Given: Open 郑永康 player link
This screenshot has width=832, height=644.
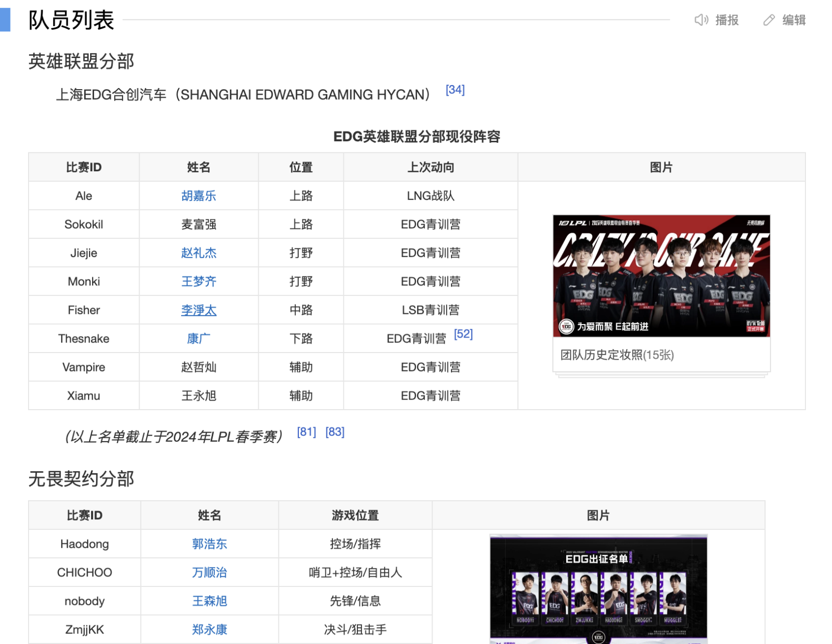Looking at the screenshot, I should coord(209,629).
